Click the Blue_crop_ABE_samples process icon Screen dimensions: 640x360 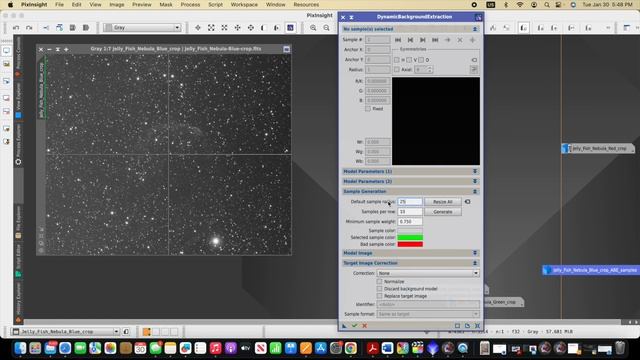(591, 270)
